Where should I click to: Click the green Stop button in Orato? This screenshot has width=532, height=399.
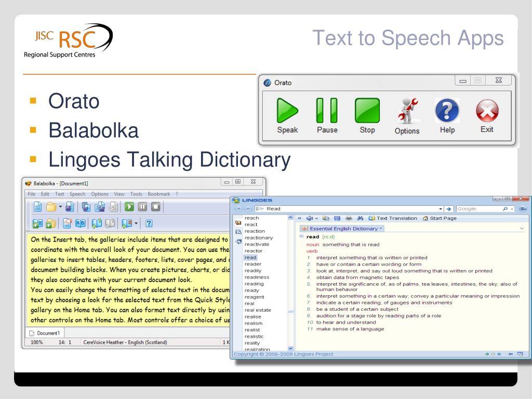tap(367, 111)
